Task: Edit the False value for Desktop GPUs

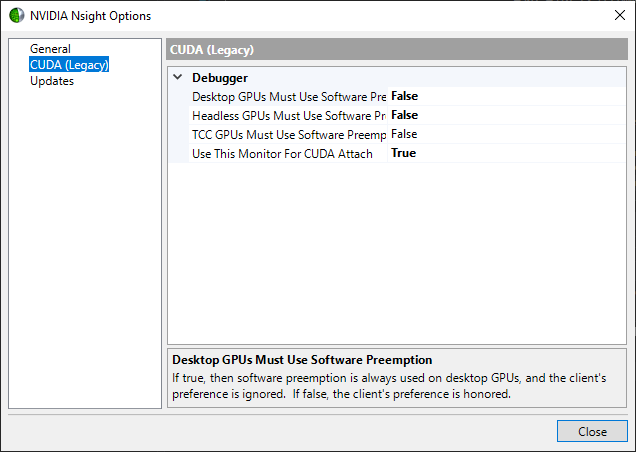Action: (506, 96)
